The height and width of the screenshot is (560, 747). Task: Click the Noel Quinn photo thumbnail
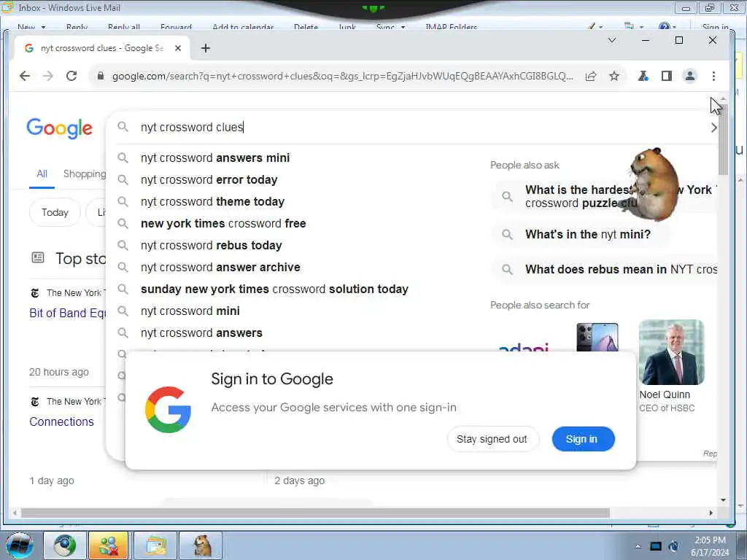tap(671, 352)
